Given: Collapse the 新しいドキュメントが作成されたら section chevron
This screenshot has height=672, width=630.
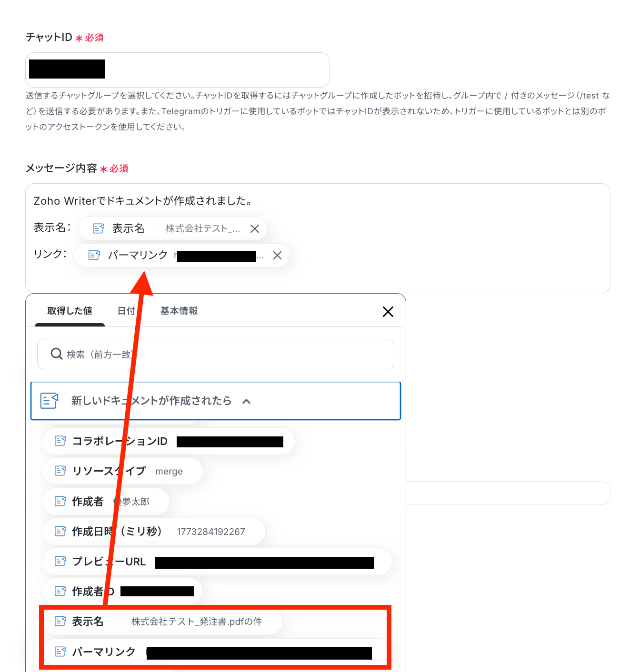Looking at the screenshot, I should click(246, 401).
